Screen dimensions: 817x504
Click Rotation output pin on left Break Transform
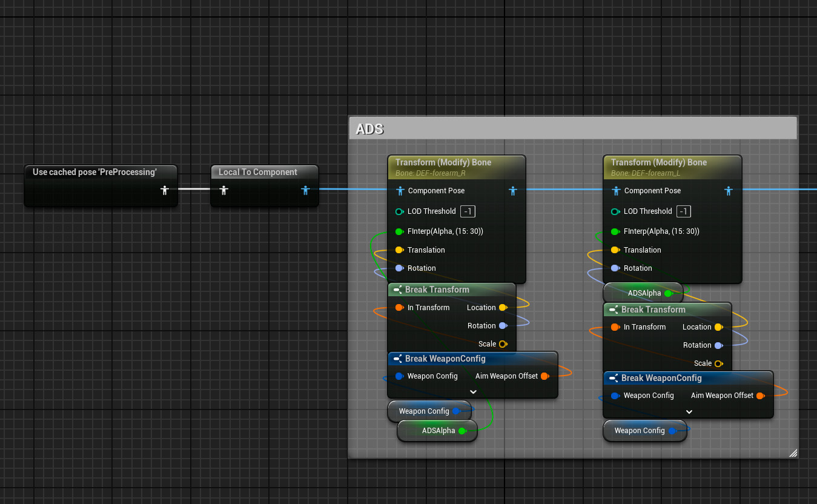pyautogui.click(x=503, y=326)
